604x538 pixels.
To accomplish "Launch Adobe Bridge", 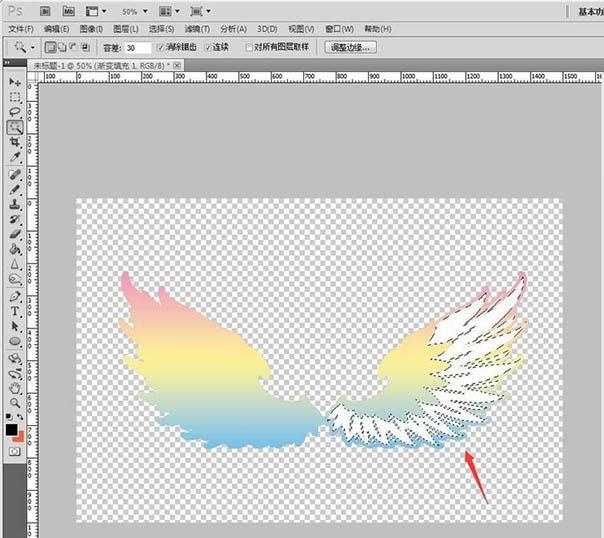I will point(45,12).
